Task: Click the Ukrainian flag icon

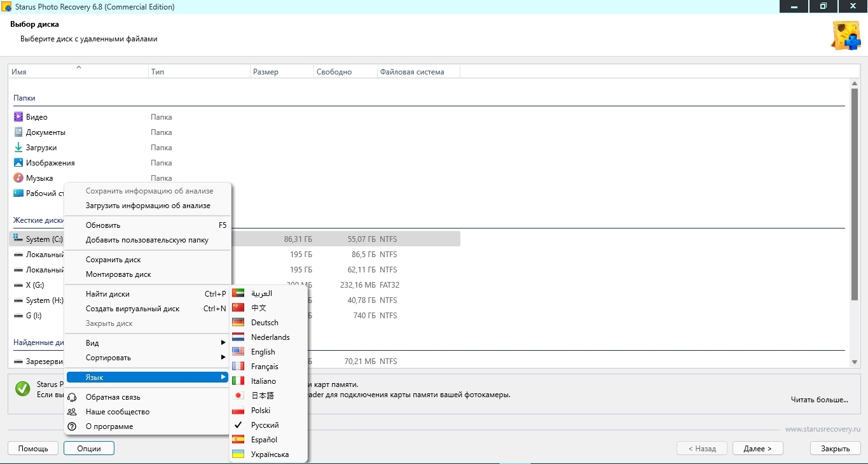Action: (x=238, y=454)
